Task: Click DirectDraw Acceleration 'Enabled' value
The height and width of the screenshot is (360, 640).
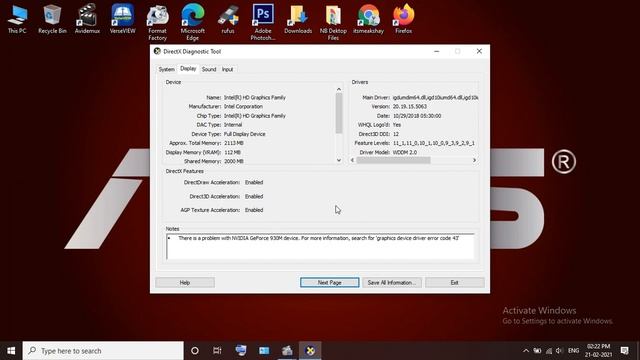Action: (x=254, y=182)
